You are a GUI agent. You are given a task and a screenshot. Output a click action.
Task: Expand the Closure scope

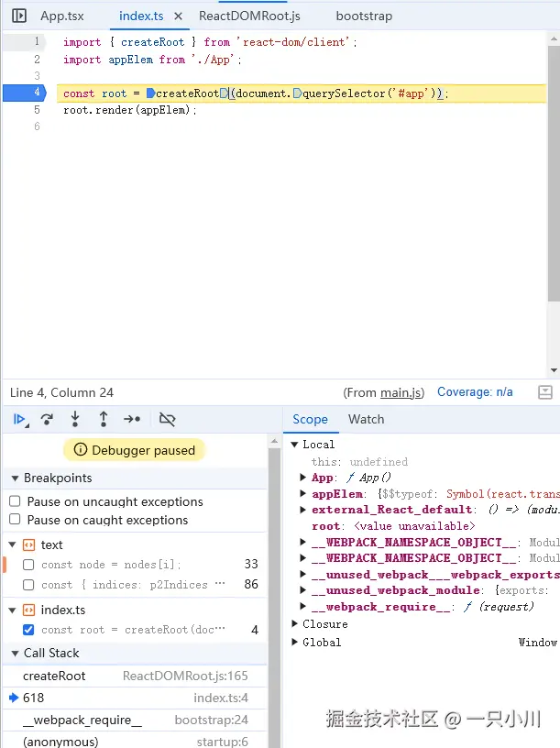(294, 624)
